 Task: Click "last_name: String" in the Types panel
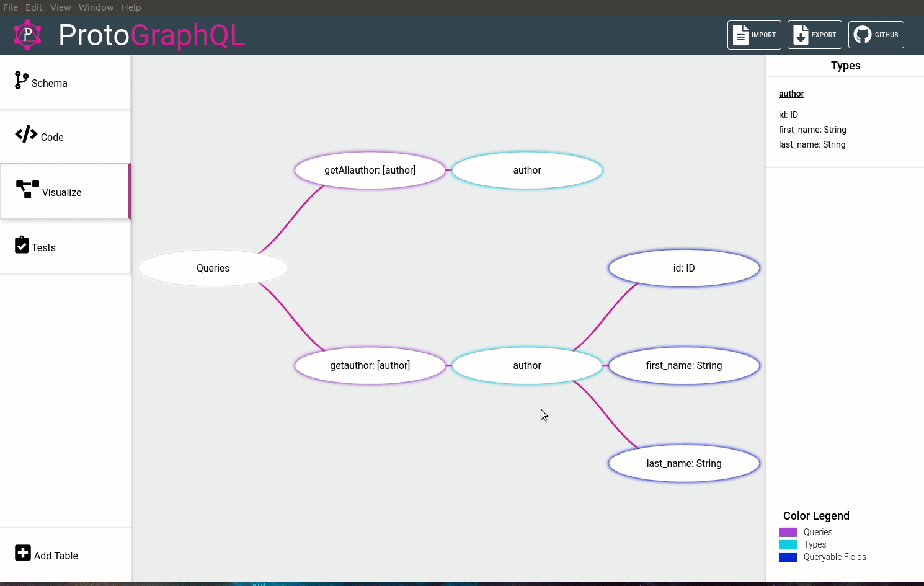812,144
